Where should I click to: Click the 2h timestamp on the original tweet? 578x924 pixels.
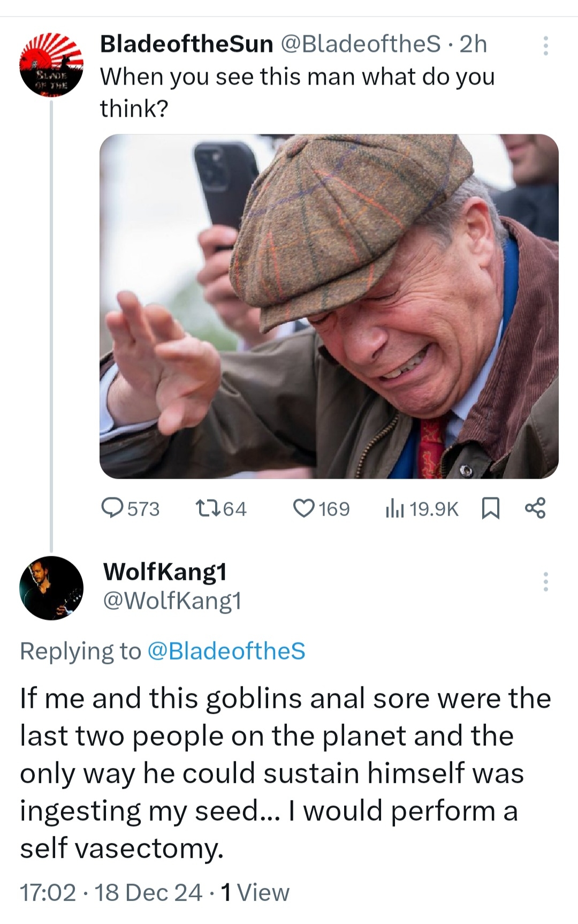tap(473, 44)
